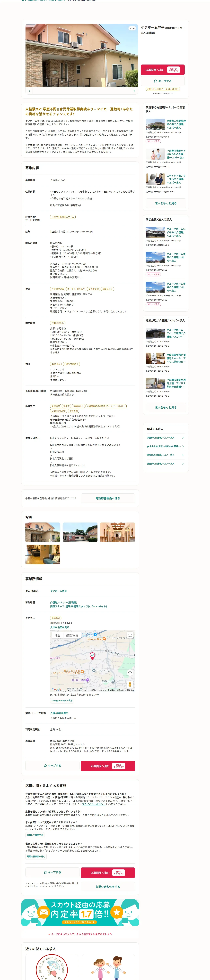Show the previous photo in main gallery

[29, 91]
